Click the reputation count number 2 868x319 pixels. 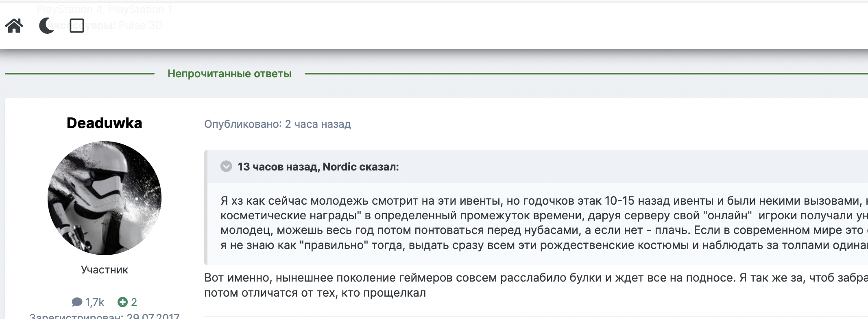pos(134,302)
